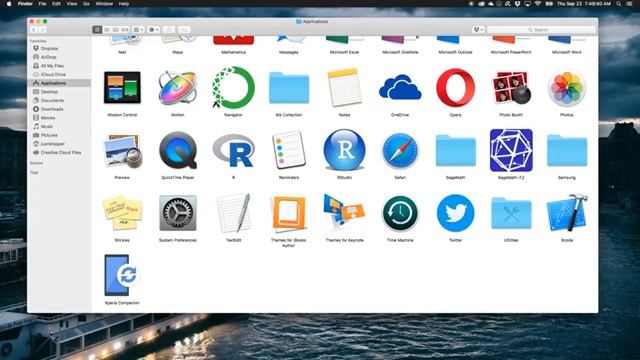Click the Share toolbar button
This screenshot has width=640, height=360.
click(169, 30)
